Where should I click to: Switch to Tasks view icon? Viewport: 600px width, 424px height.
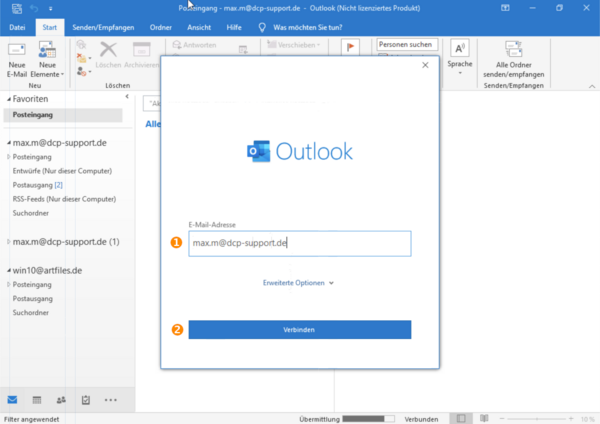(x=86, y=400)
